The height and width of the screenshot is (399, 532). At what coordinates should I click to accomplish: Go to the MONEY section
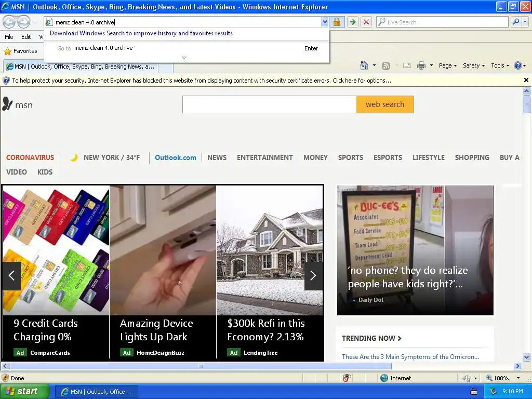(x=315, y=157)
